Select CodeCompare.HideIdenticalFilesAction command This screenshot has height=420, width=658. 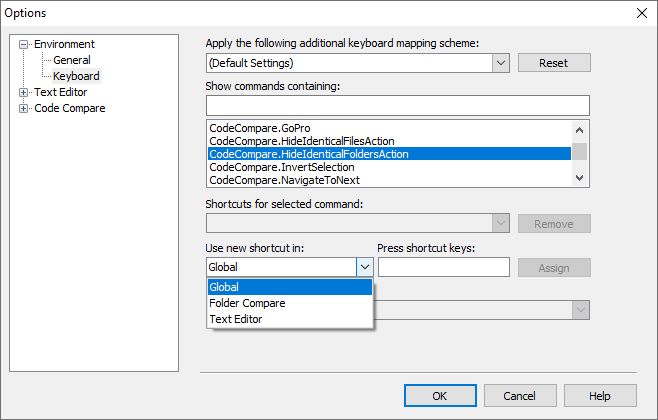[389, 141]
